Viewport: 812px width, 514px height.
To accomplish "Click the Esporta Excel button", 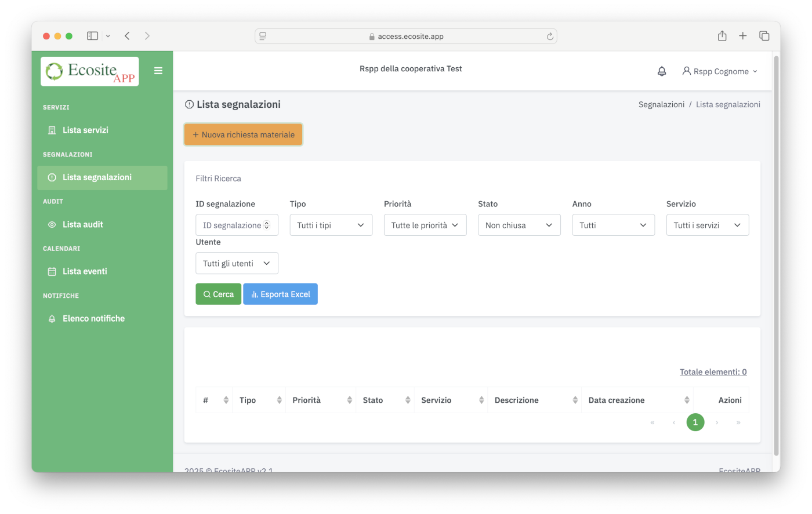I will tap(280, 294).
